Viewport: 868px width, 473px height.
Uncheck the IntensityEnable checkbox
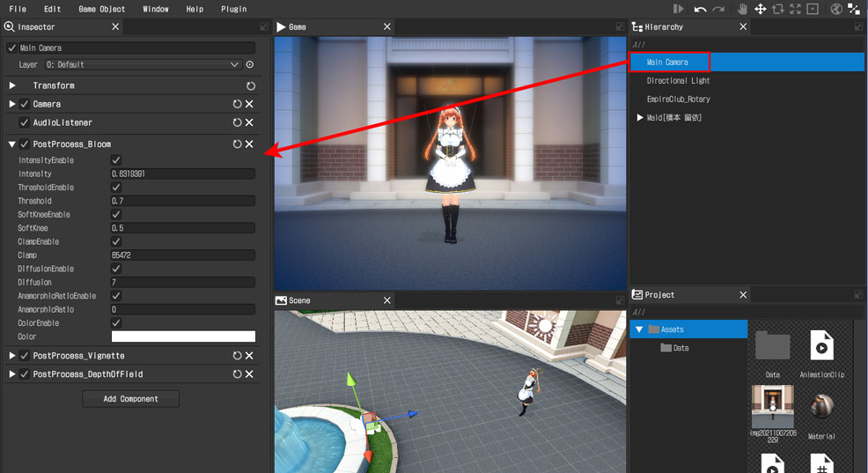pos(116,160)
